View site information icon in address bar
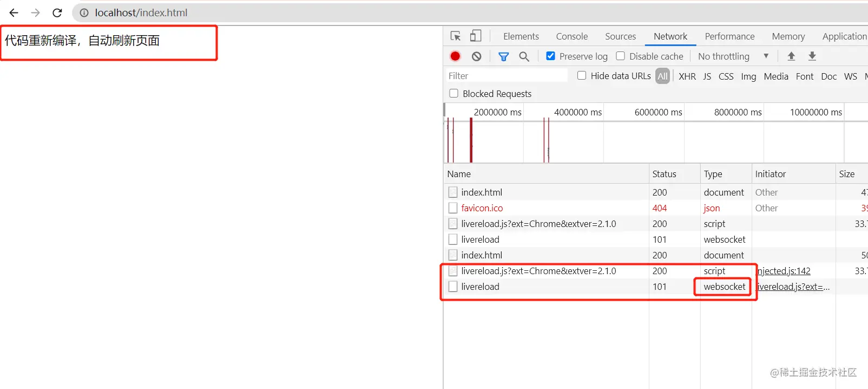 [x=84, y=12]
